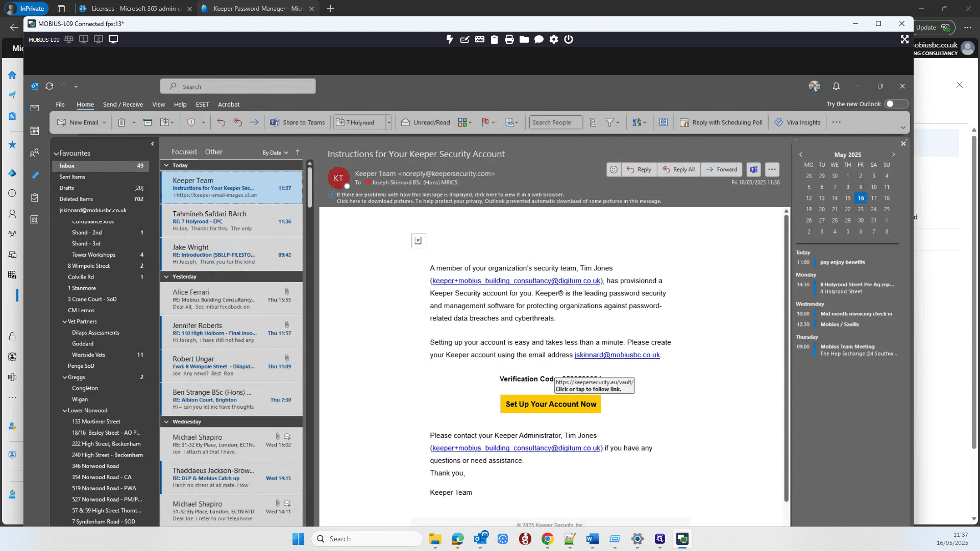Open the remote session settings gear icon
The height and width of the screenshot is (551, 980).
point(554,39)
